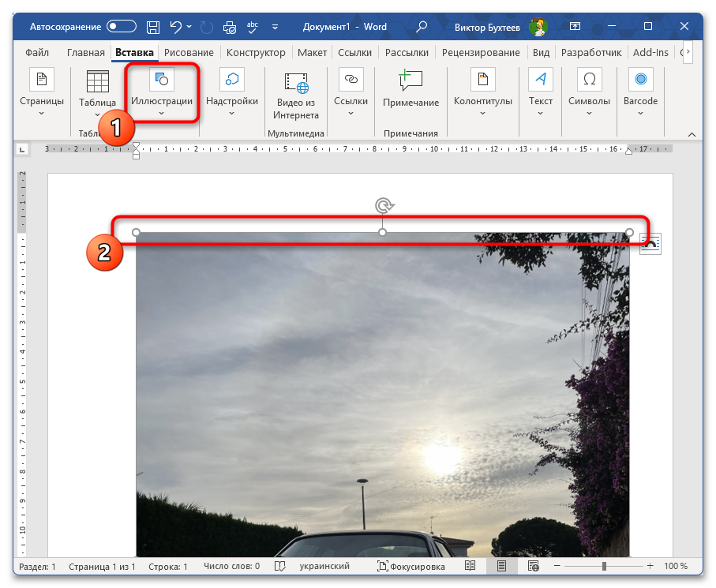Open the Видео из Интернета tool
This screenshot has width=716, height=588.
click(295, 93)
